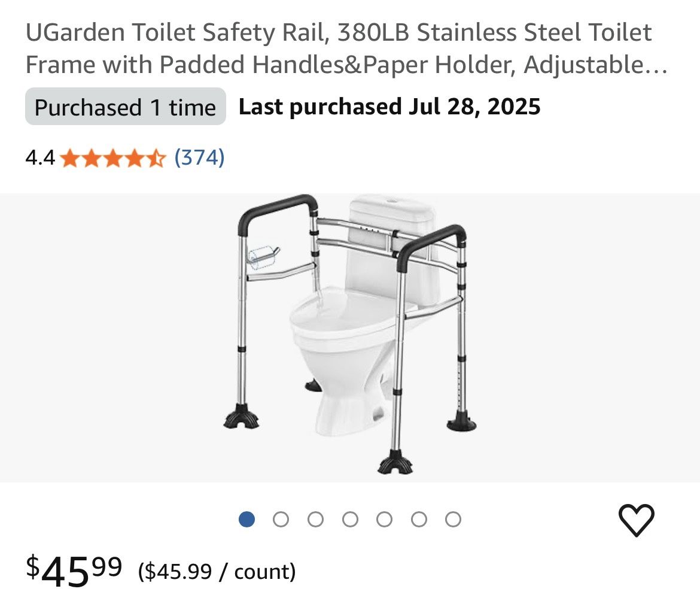Expand truncated title via trailing ellipsis

[657, 65]
